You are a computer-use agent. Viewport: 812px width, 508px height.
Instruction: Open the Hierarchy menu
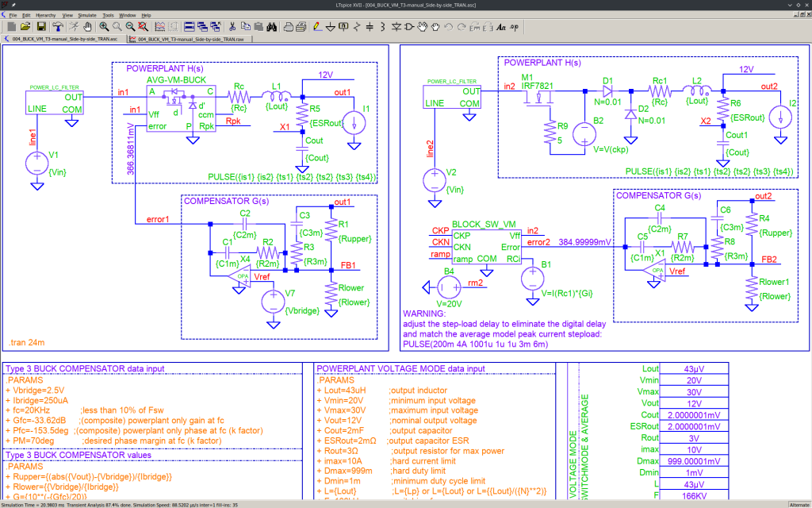pyautogui.click(x=47, y=15)
